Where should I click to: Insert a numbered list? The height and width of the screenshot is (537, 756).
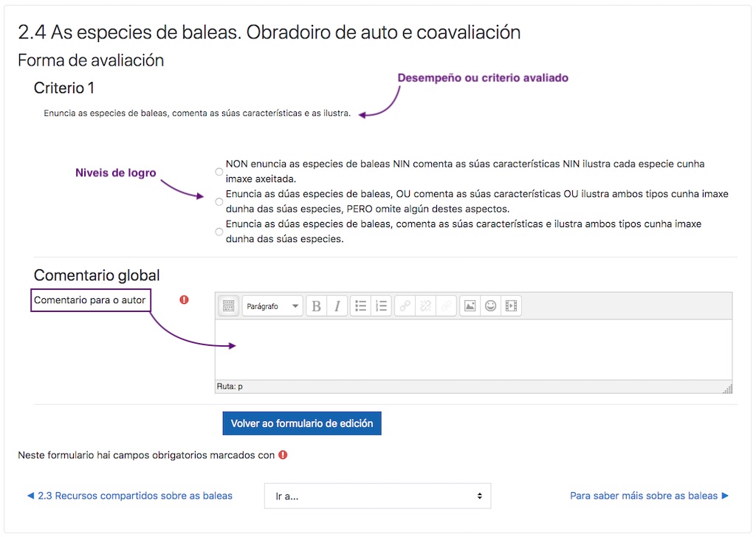[381, 306]
